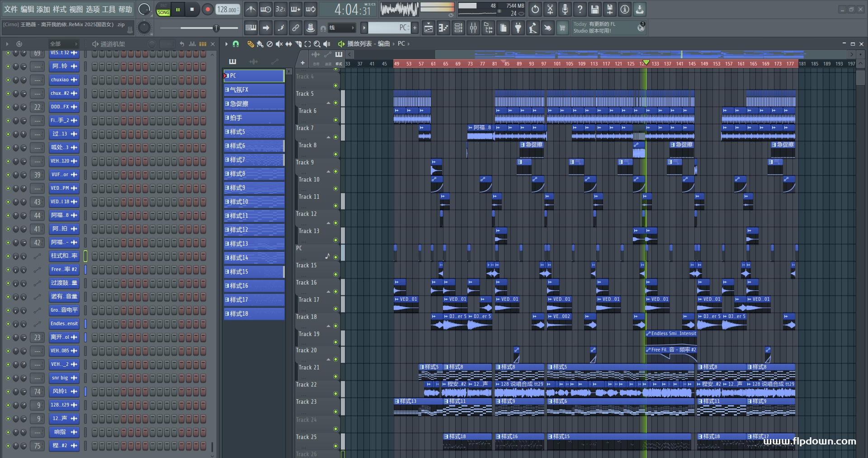868x458 pixels.
Task: Toggle the countdown before recording icon
Action: 280,9
